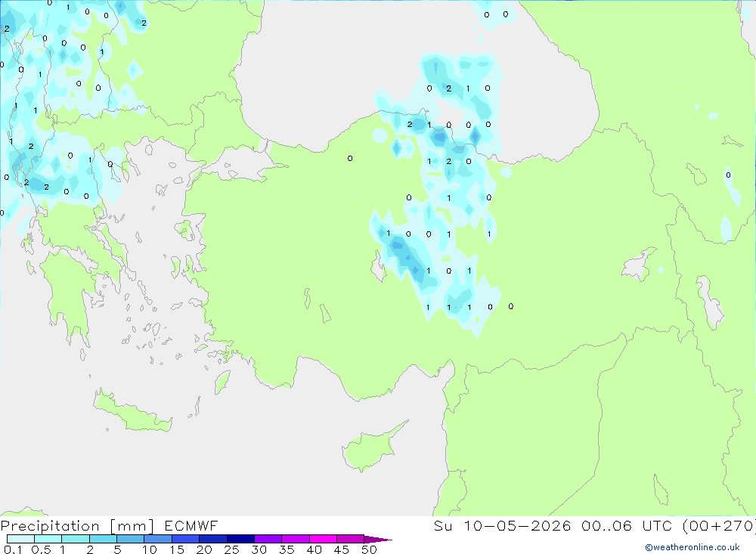The width and height of the screenshot is (756, 554).
Task: Click the '(00+270)' forecast hour label
Action: 719,526
